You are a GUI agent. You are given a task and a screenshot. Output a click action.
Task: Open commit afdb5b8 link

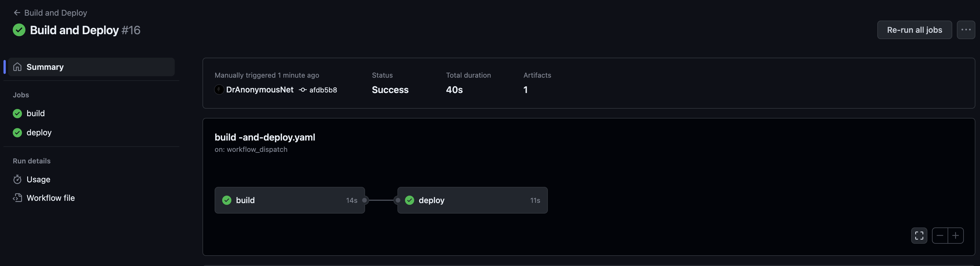323,90
